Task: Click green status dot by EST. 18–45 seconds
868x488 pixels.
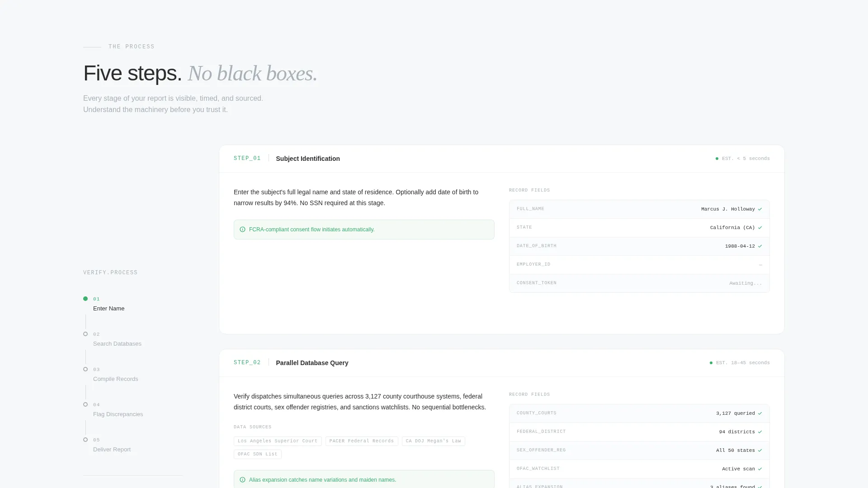Action: point(711,363)
